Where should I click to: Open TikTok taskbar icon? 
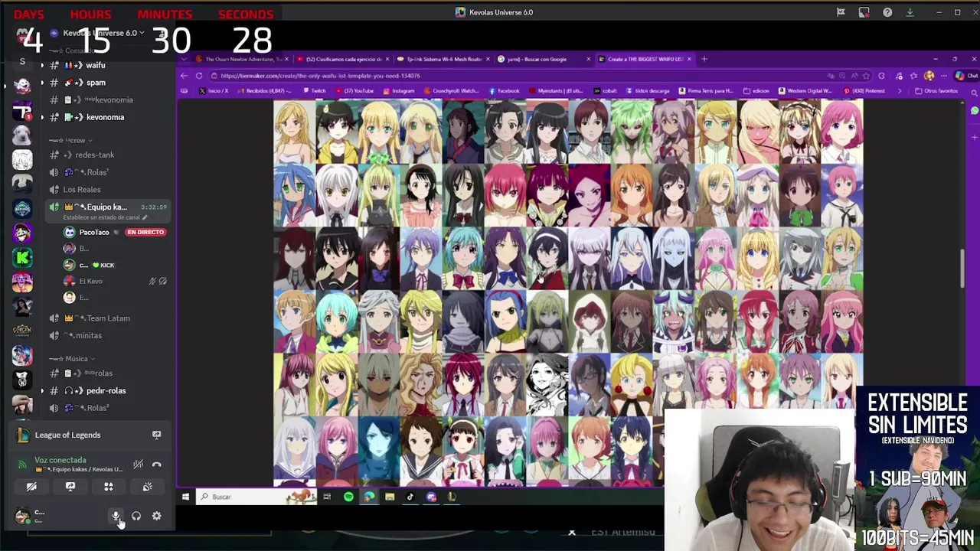click(x=410, y=497)
